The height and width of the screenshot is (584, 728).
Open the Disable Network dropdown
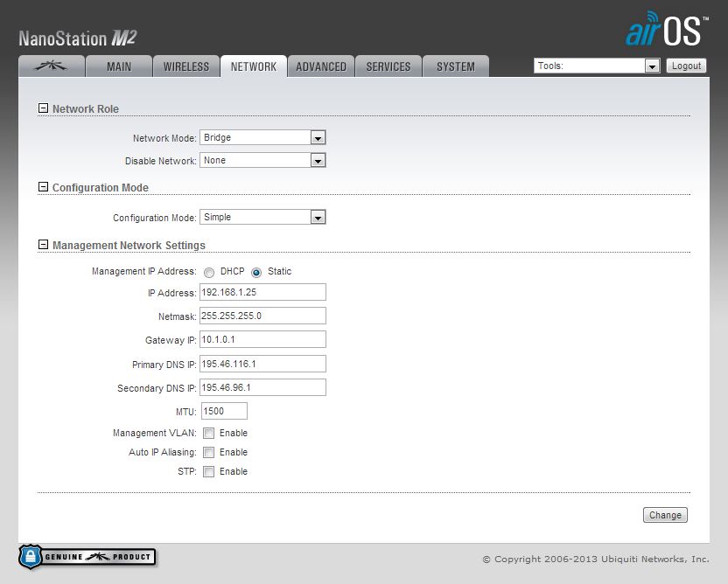pyautogui.click(x=262, y=160)
